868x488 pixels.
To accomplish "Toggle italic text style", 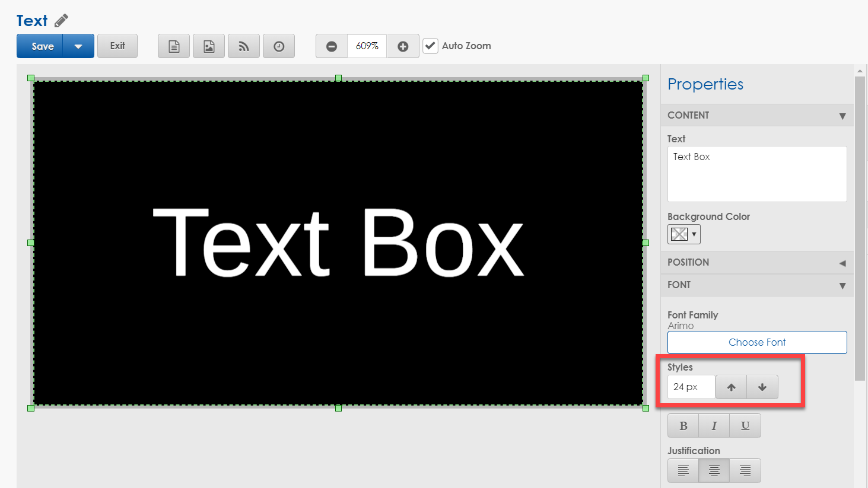I will pos(714,426).
